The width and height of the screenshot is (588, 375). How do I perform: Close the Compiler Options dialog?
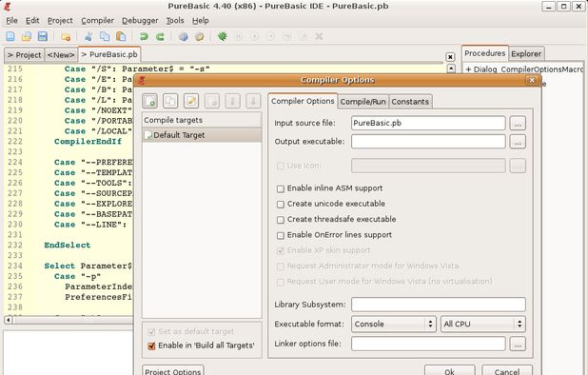point(532,80)
